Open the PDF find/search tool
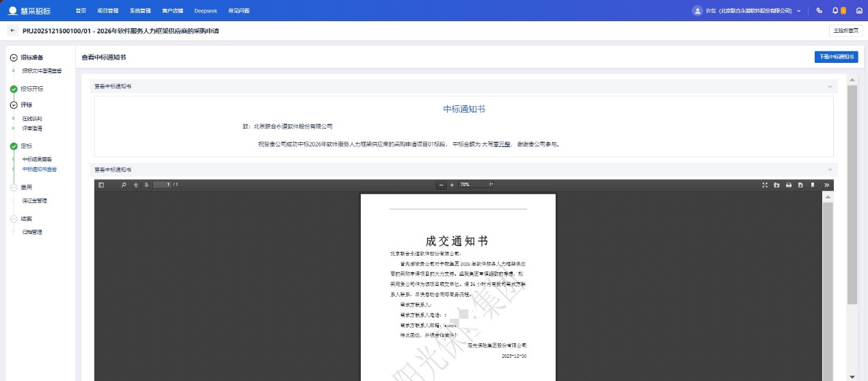The image size is (868, 381). [124, 185]
